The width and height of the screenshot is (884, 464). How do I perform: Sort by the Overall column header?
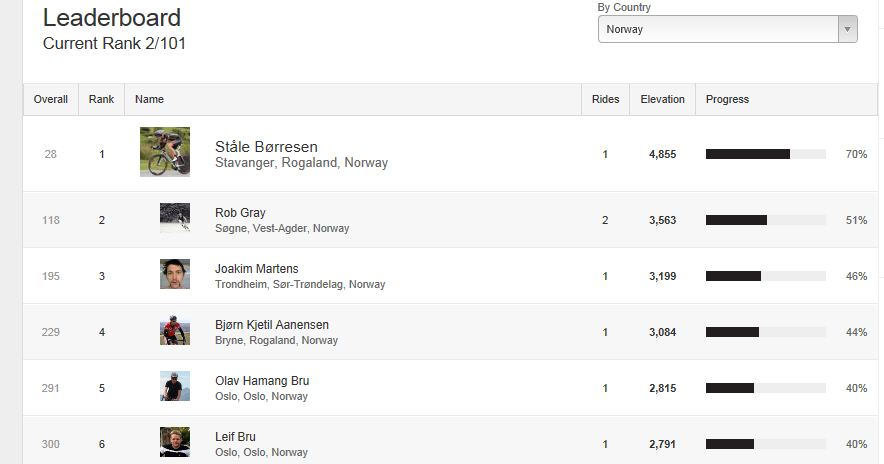pos(51,99)
